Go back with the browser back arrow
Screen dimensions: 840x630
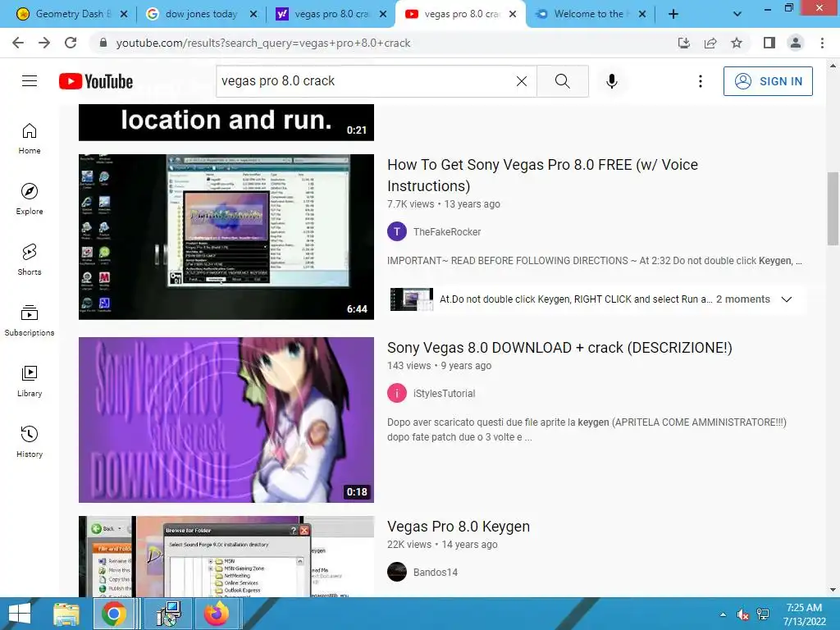[18, 43]
